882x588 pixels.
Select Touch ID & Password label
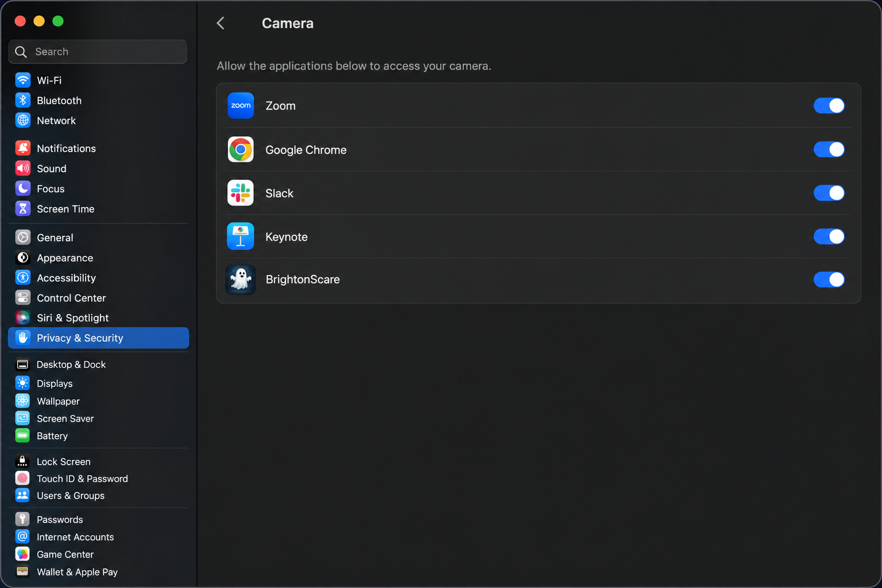[x=82, y=479]
